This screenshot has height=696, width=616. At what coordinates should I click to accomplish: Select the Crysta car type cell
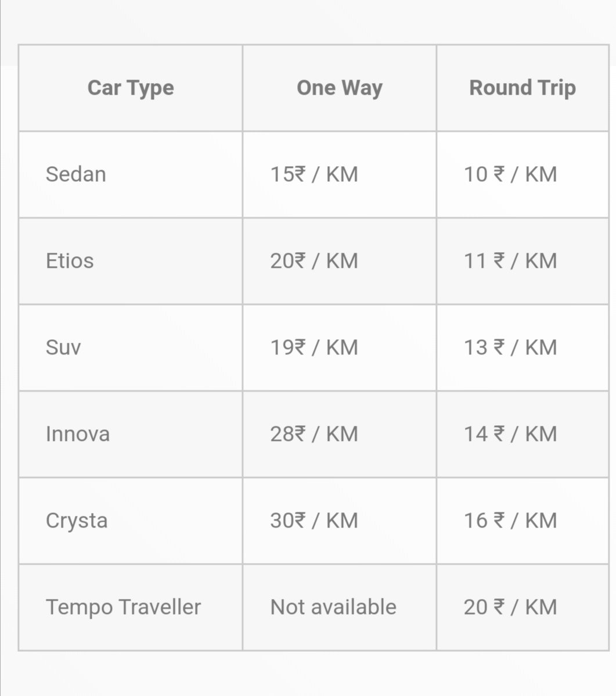pos(131,521)
